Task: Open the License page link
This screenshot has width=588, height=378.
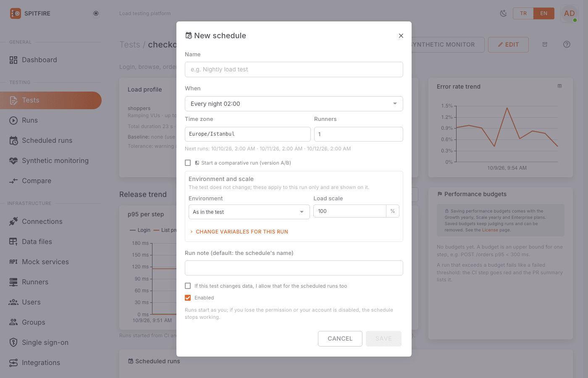Action: [490, 230]
